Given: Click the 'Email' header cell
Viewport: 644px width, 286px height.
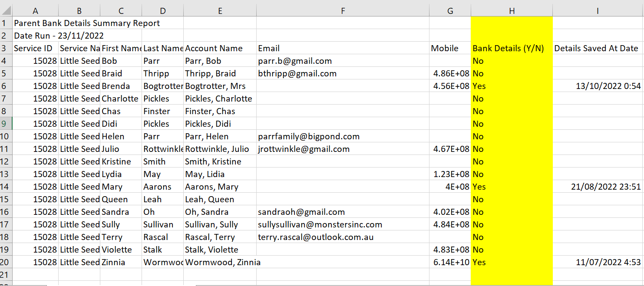Looking at the screenshot, I should pyautogui.click(x=269, y=48).
